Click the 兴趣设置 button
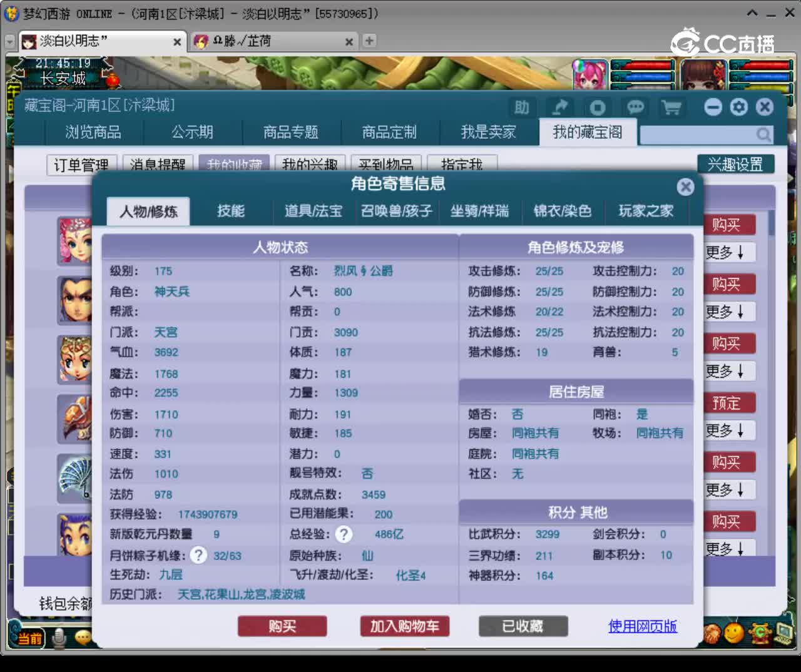 point(735,164)
